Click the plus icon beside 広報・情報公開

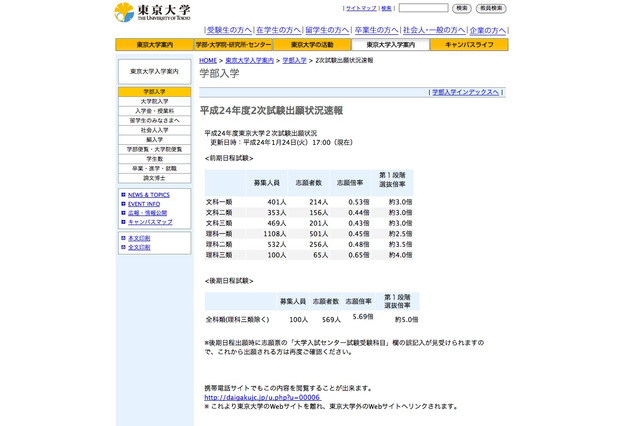point(123,213)
